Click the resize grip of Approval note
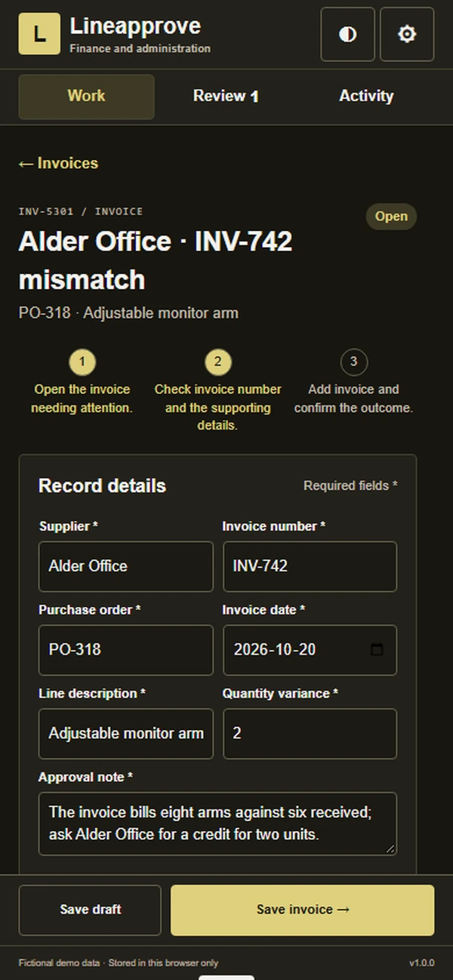This screenshot has width=453, height=980. pos(390,849)
